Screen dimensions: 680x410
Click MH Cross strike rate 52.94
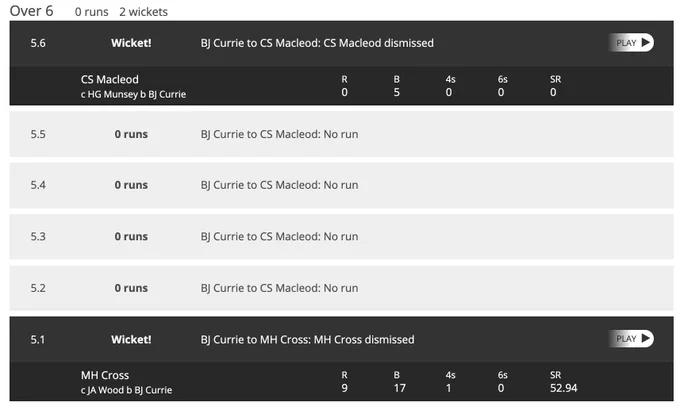pyautogui.click(x=563, y=388)
